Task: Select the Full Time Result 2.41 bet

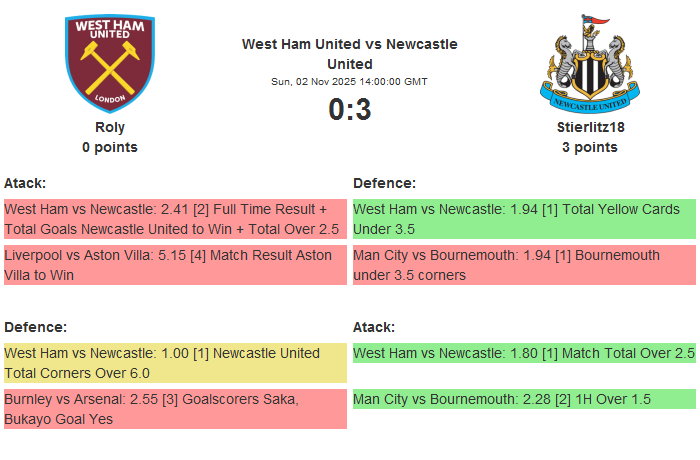Action: 175,219
